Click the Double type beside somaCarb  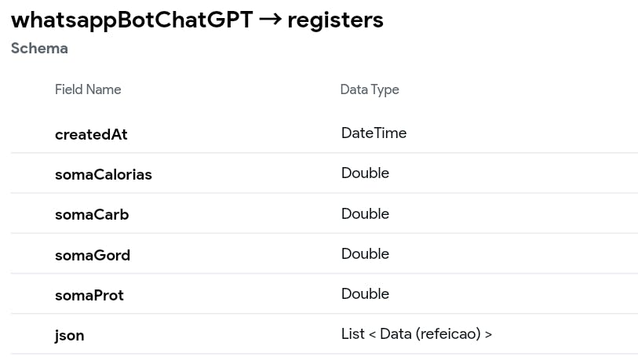pos(365,213)
